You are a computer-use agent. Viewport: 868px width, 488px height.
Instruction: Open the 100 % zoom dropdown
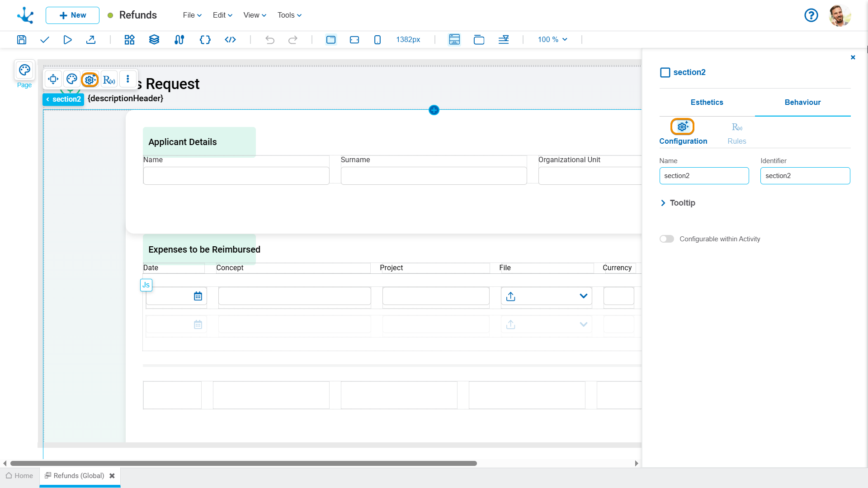pos(552,40)
